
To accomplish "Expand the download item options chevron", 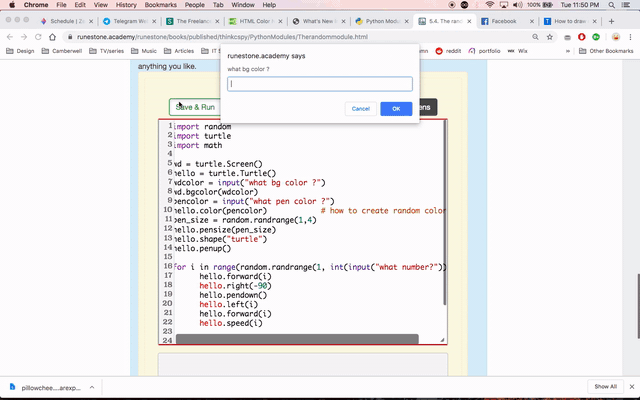I will pyautogui.click(x=92, y=387).
